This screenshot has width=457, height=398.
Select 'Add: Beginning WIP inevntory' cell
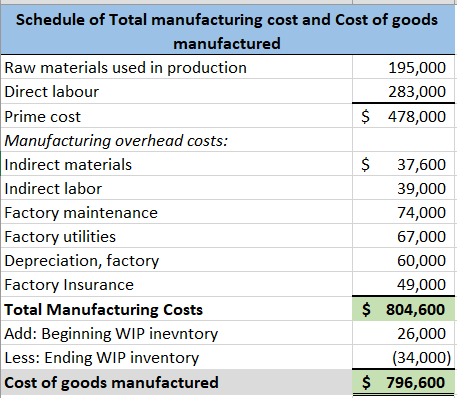(177, 333)
